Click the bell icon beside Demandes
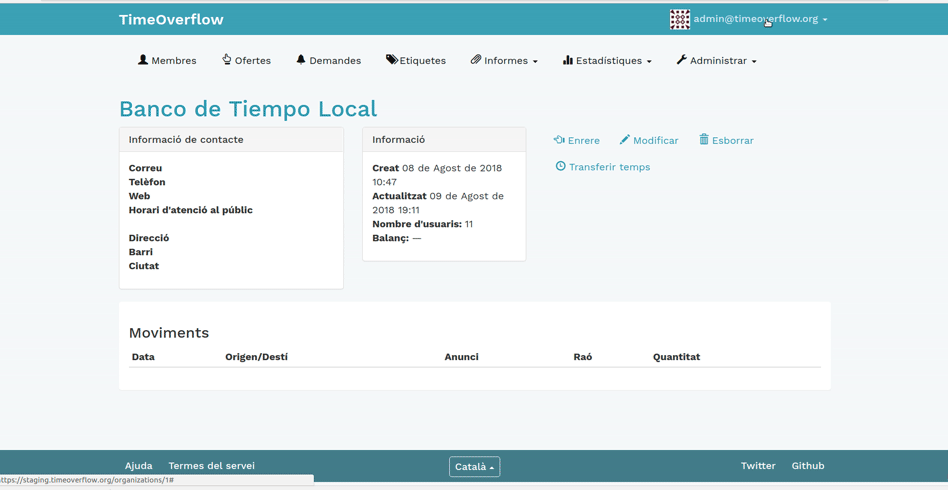The image size is (948, 490). 301,59
